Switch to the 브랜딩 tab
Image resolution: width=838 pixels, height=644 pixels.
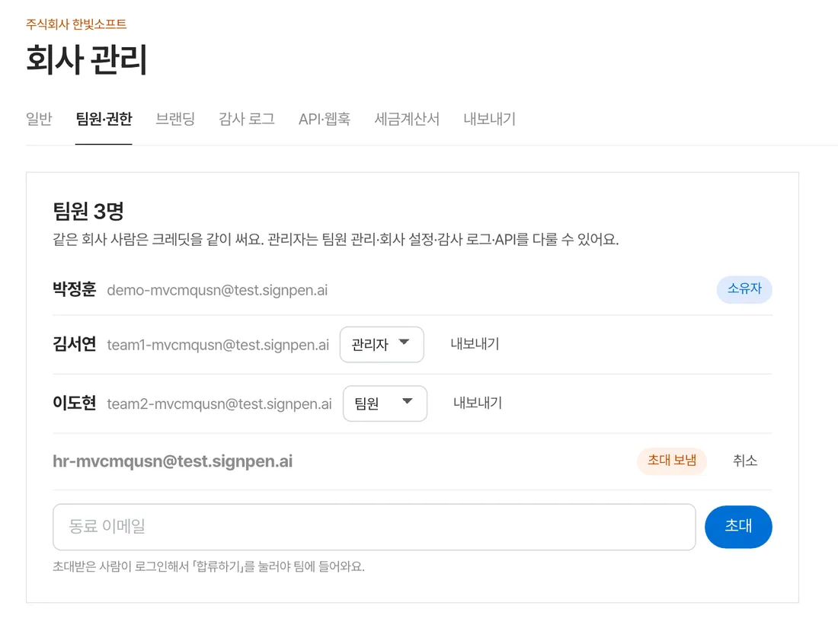175,119
